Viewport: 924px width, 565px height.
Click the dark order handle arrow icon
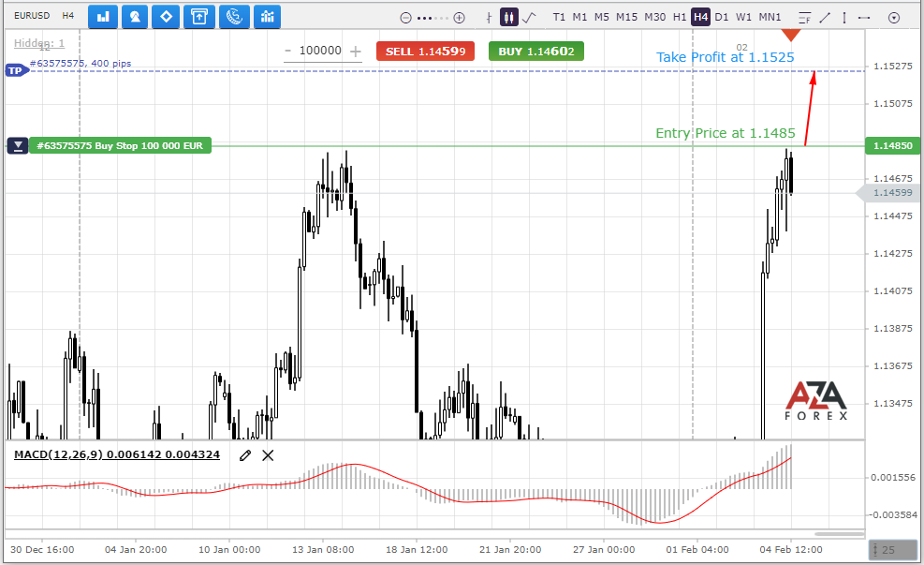pyautogui.click(x=18, y=145)
